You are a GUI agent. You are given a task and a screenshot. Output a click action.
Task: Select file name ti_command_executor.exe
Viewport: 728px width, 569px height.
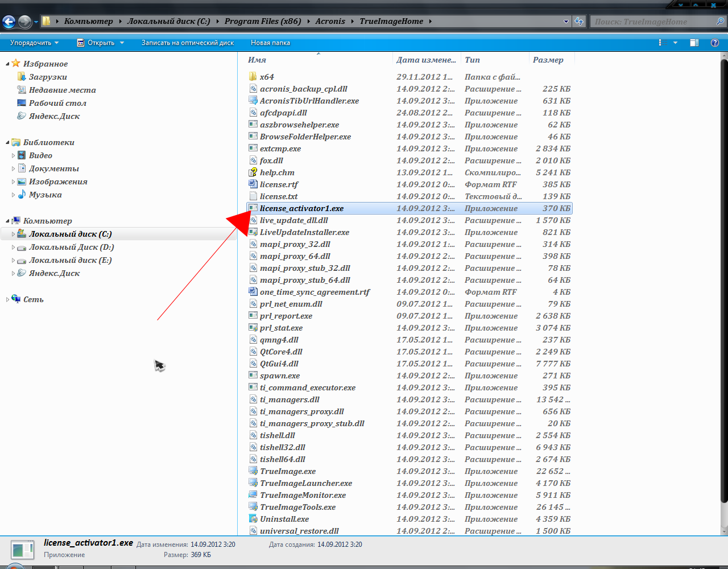click(x=308, y=387)
